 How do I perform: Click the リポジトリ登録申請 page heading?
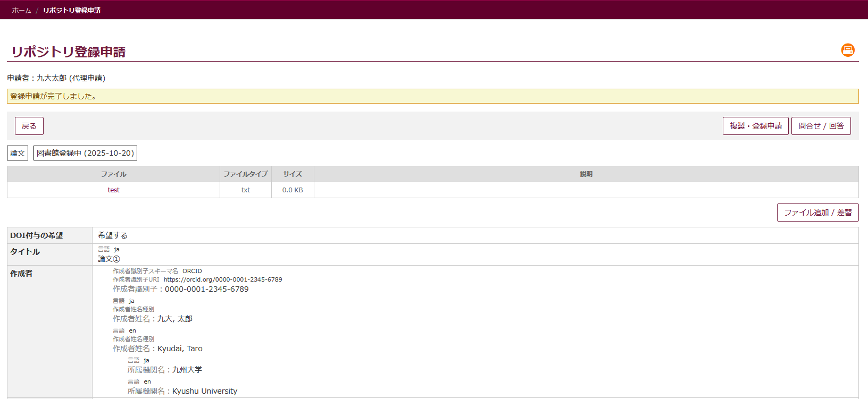click(x=69, y=52)
